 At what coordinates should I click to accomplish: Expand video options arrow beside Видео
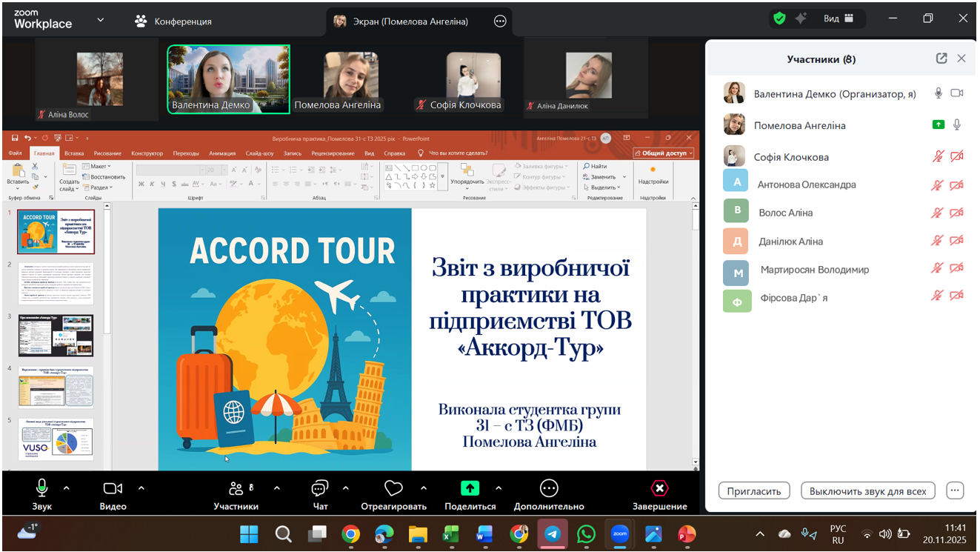point(141,488)
